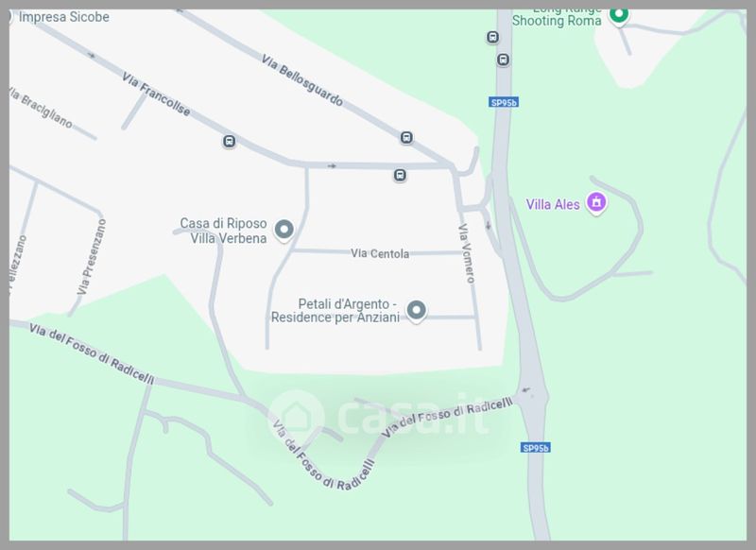Select the Via Centola street label
Image resolution: width=756 pixels, height=550 pixels.
point(380,253)
